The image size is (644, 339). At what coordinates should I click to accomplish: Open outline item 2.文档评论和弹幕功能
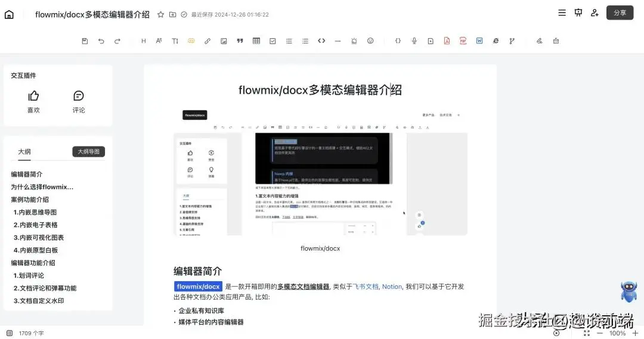pos(45,288)
